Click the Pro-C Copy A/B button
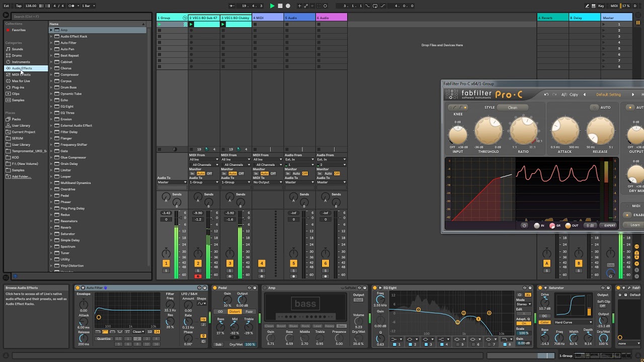 [574, 95]
